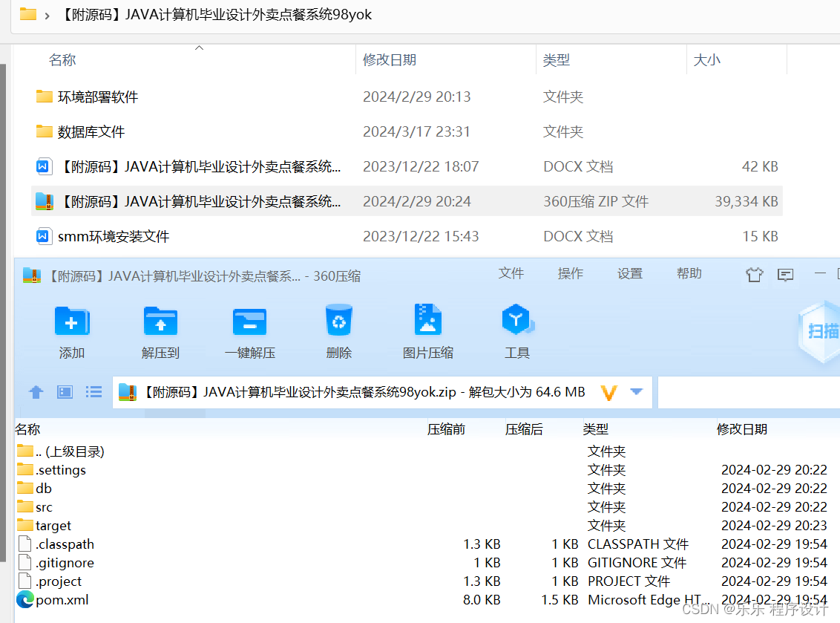The height and width of the screenshot is (623, 840).
Task: Click the gift/promotion icon in titlebar
Action: point(755,275)
